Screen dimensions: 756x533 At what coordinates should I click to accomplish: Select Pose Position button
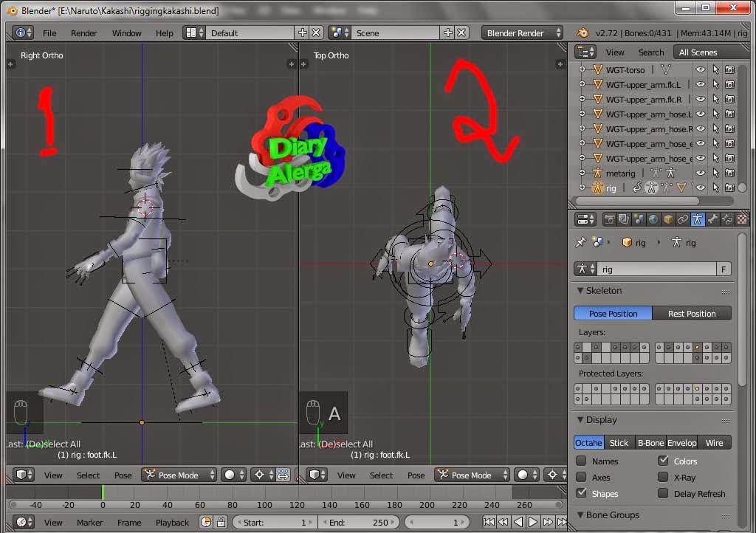(613, 313)
